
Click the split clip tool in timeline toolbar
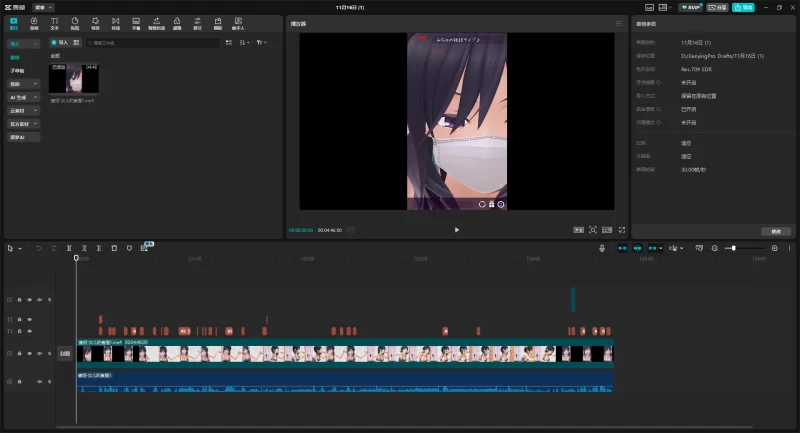[x=69, y=247]
